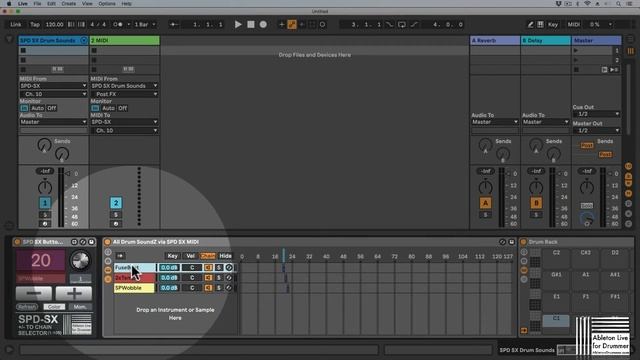Enable Follow playback in transport
Screen dimensions: 640x360
click(174, 24)
